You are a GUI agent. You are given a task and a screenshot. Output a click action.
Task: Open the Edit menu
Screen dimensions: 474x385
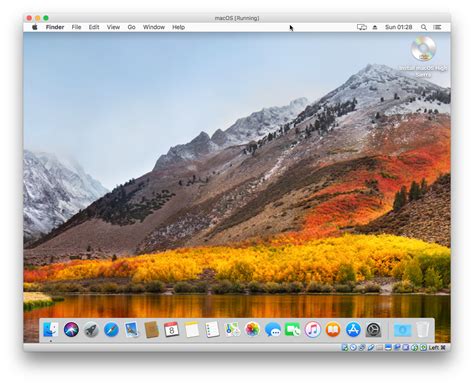(x=94, y=27)
